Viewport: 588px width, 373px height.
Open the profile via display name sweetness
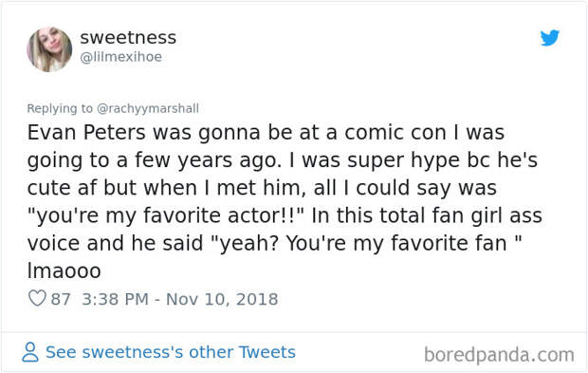click(x=128, y=37)
